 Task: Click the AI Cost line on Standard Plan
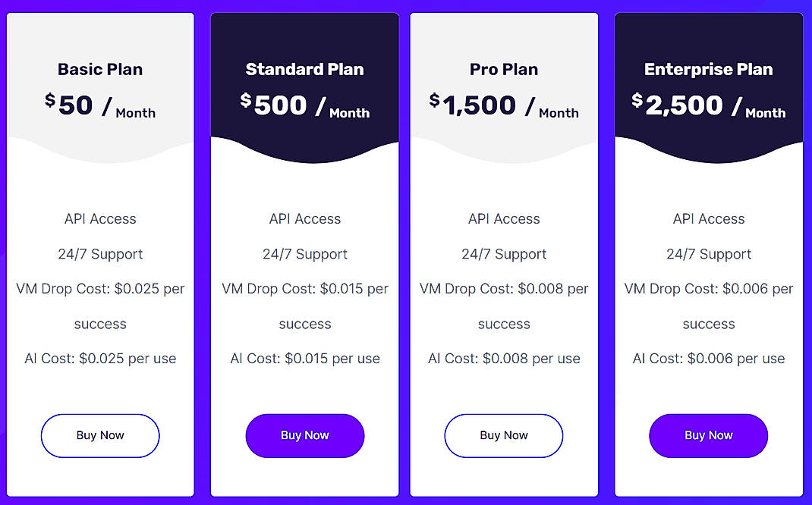coord(304,358)
